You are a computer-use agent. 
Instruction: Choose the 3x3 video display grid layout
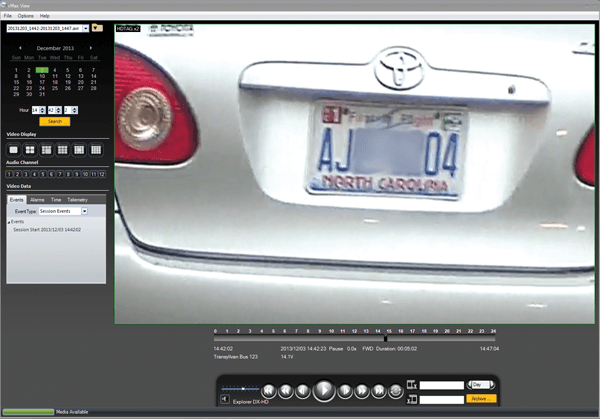[x=63, y=150]
